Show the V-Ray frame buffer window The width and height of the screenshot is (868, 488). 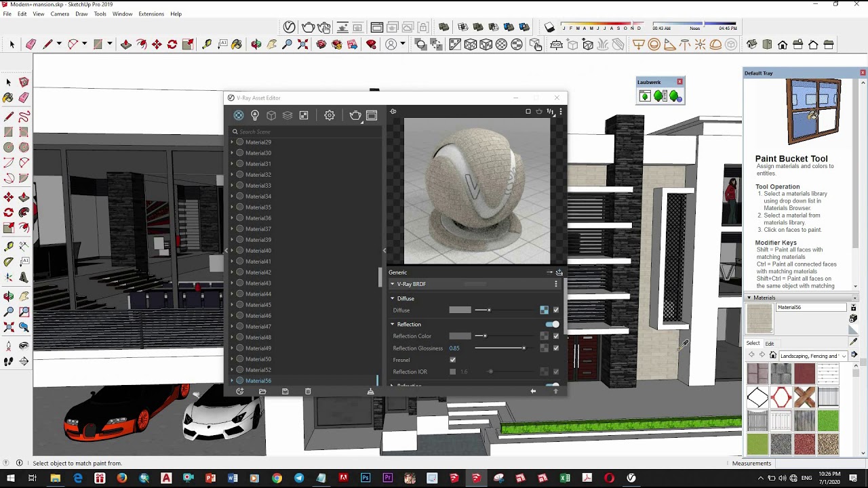(x=372, y=115)
